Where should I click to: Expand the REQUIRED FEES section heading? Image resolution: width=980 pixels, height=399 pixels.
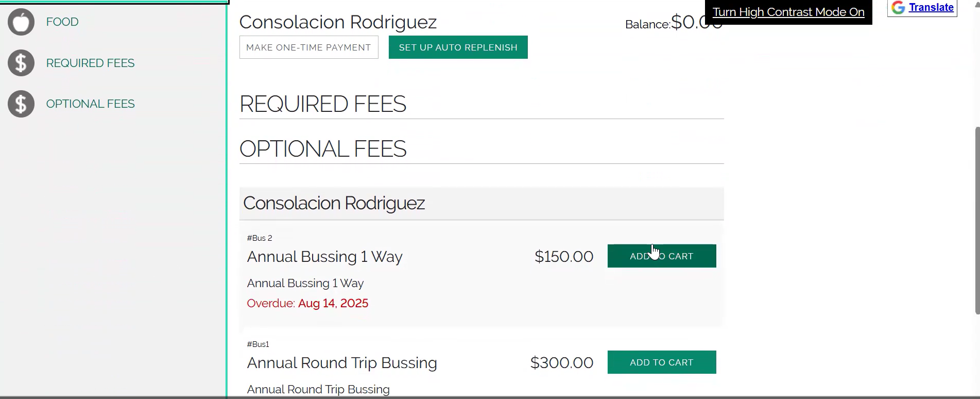point(323,104)
